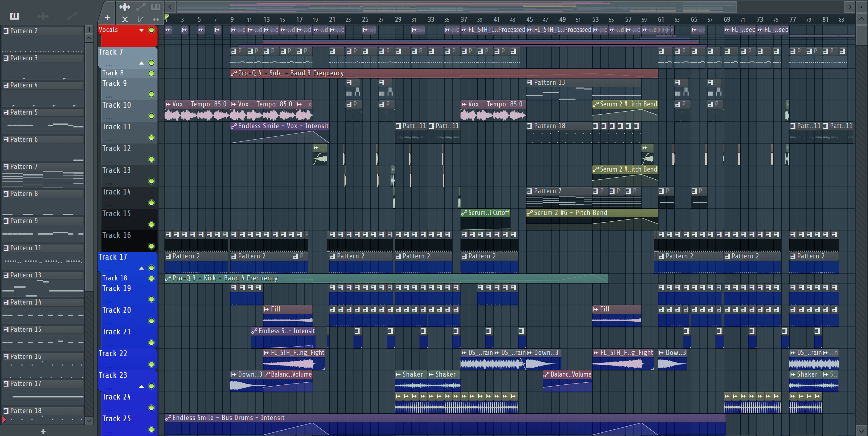Open the Pro-Q 4 Sub Band 3 Frequency clip menu
The image size is (868, 436).
point(234,73)
